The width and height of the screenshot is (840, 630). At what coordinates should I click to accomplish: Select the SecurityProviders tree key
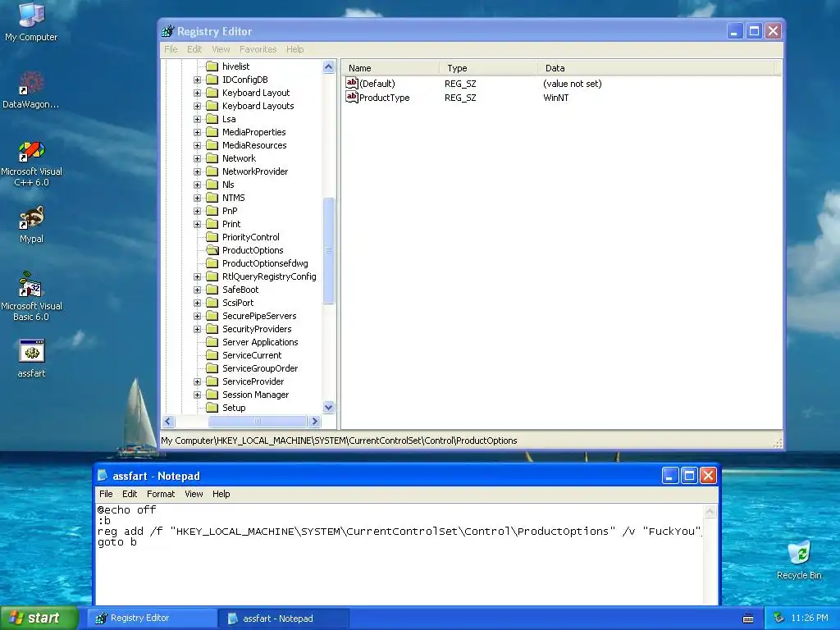pos(257,329)
